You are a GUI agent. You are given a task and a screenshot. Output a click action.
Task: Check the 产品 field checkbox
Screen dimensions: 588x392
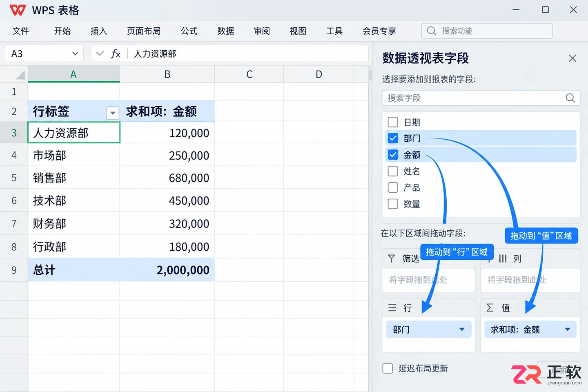393,187
